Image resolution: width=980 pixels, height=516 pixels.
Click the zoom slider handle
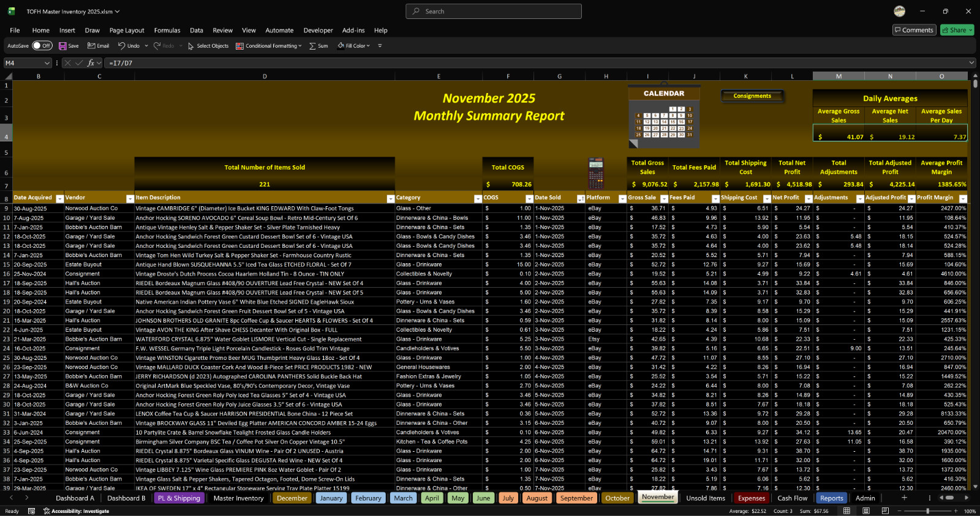pos(927,511)
